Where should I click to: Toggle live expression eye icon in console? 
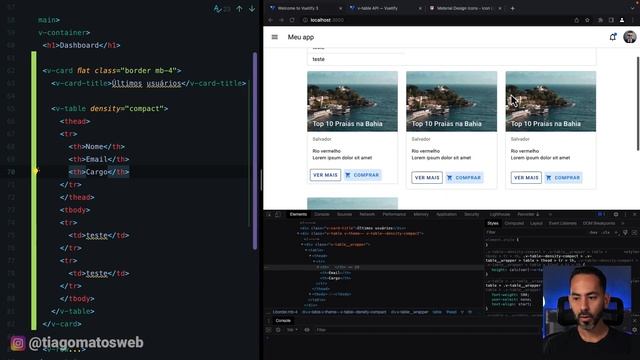[307, 330]
